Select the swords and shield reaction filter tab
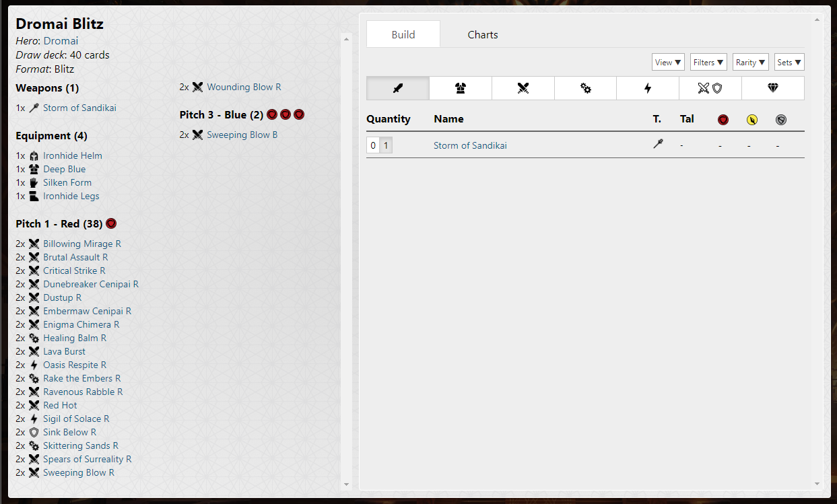The image size is (837, 504). (710, 88)
